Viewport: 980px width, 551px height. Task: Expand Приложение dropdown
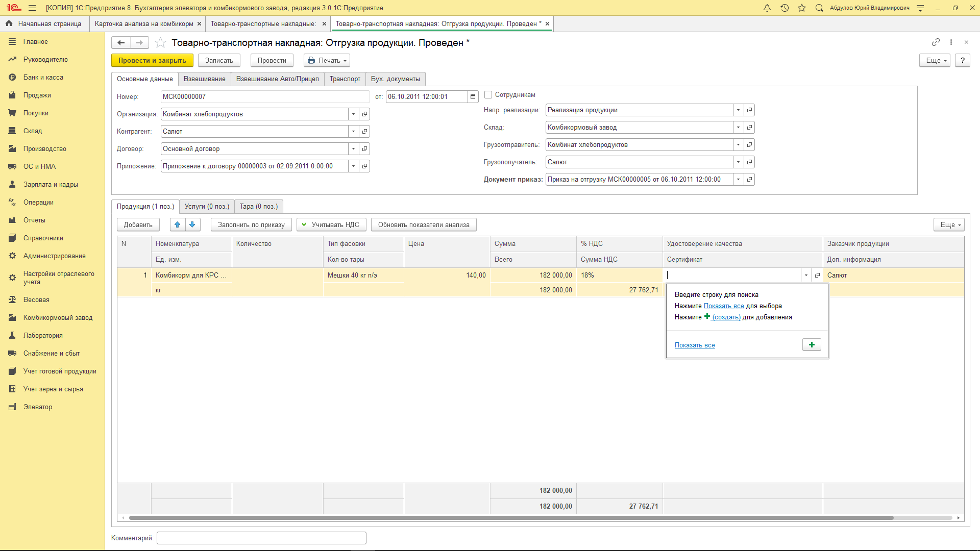353,166
